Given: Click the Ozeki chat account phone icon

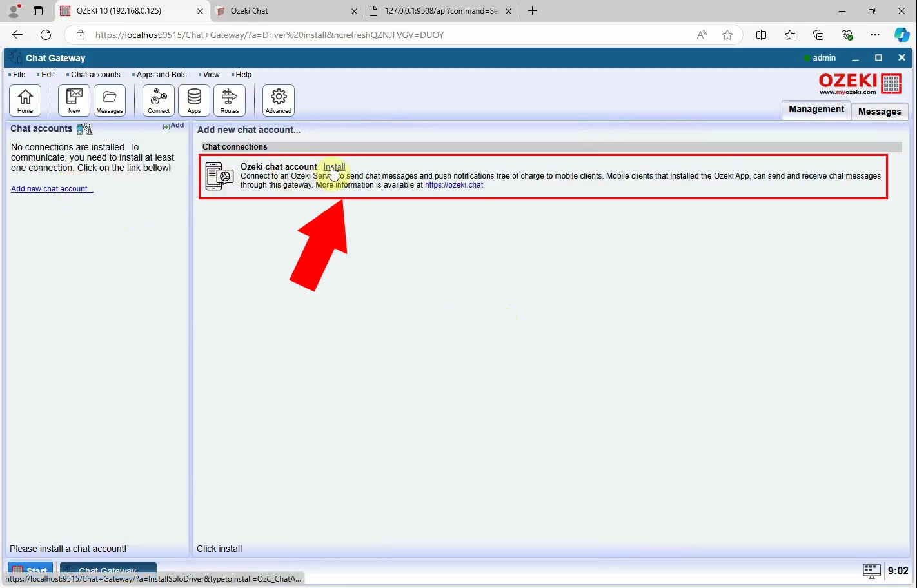Looking at the screenshot, I should coord(219,176).
